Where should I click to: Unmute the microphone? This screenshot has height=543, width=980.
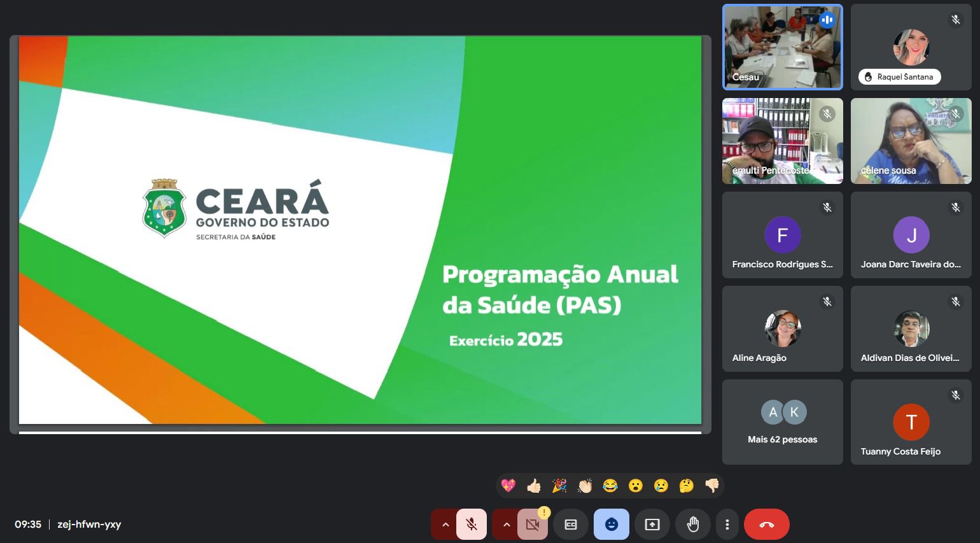472,525
